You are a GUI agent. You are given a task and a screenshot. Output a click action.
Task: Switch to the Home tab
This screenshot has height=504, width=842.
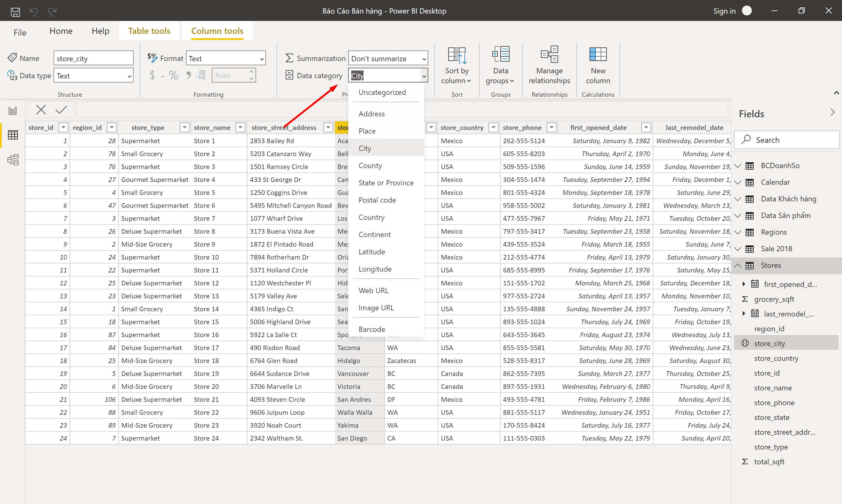tap(61, 31)
